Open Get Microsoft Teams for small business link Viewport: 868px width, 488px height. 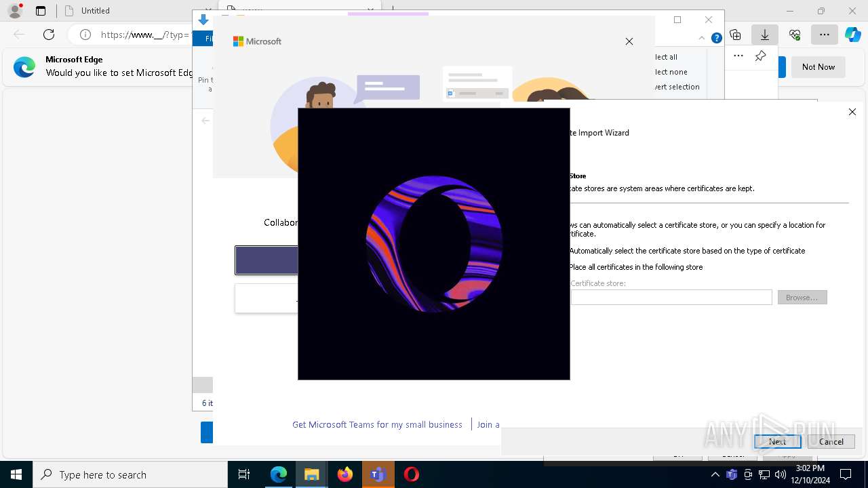click(x=377, y=424)
